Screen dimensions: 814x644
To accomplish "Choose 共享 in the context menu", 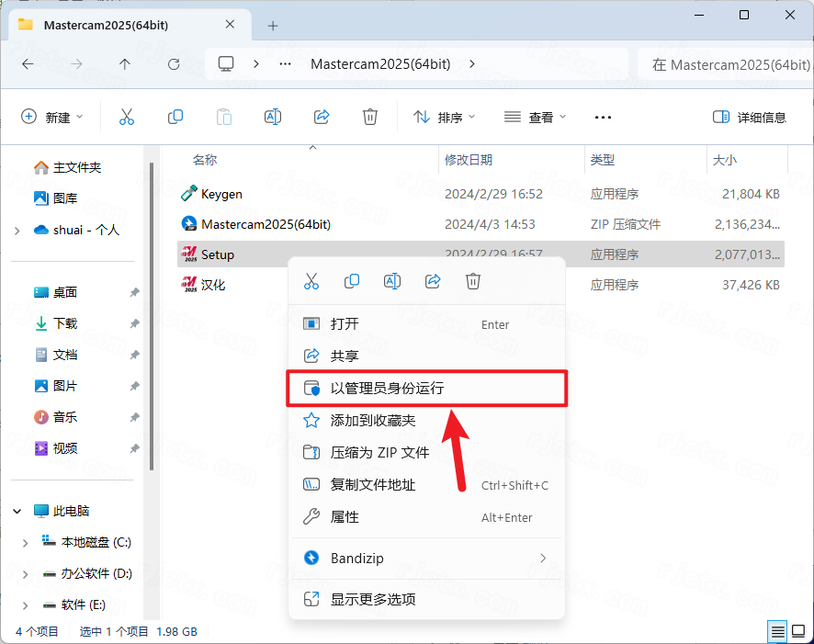I will click(426, 356).
